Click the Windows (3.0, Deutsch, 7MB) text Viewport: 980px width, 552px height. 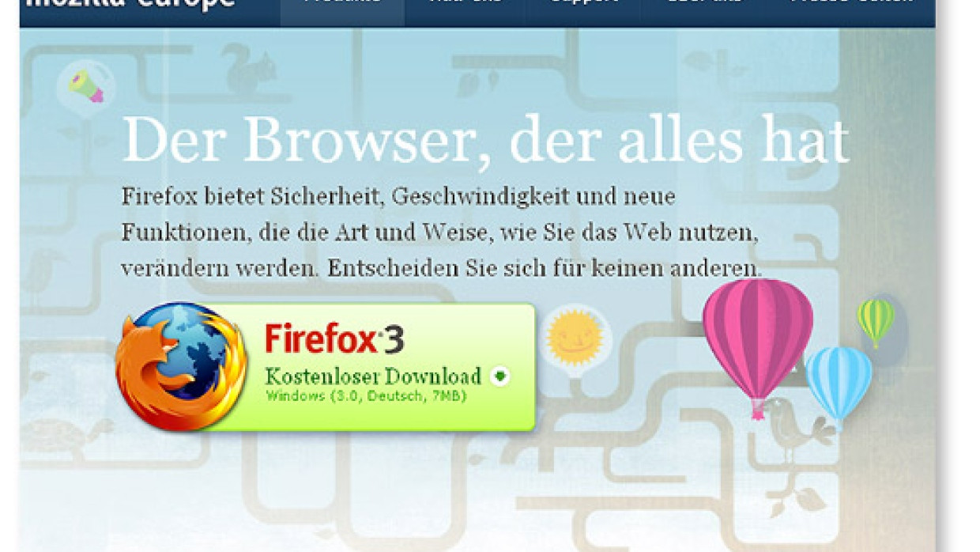366,395
